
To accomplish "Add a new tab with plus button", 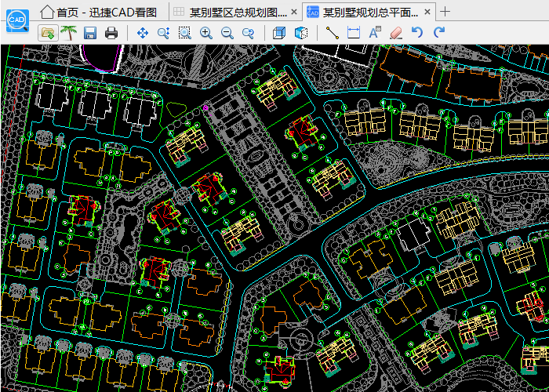I will [x=445, y=12].
